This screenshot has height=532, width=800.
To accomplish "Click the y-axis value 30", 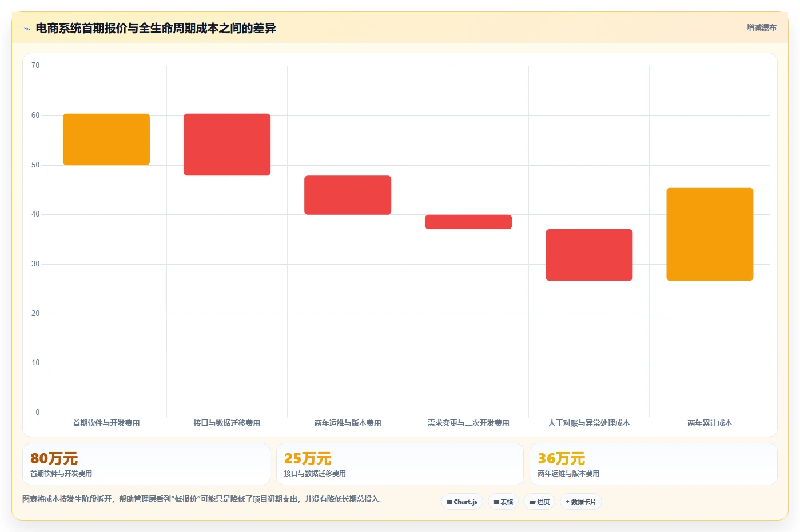I will point(35,264).
